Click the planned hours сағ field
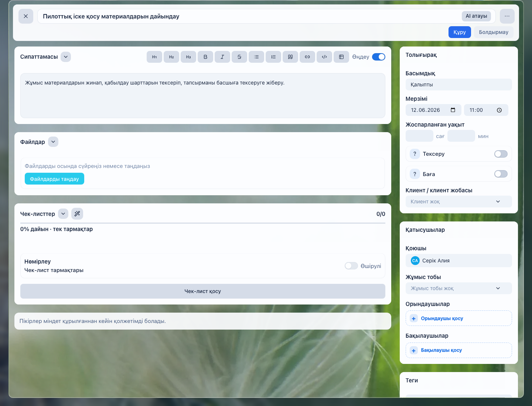The image size is (532, 406). pyautogui.click(x=419, y=136)
